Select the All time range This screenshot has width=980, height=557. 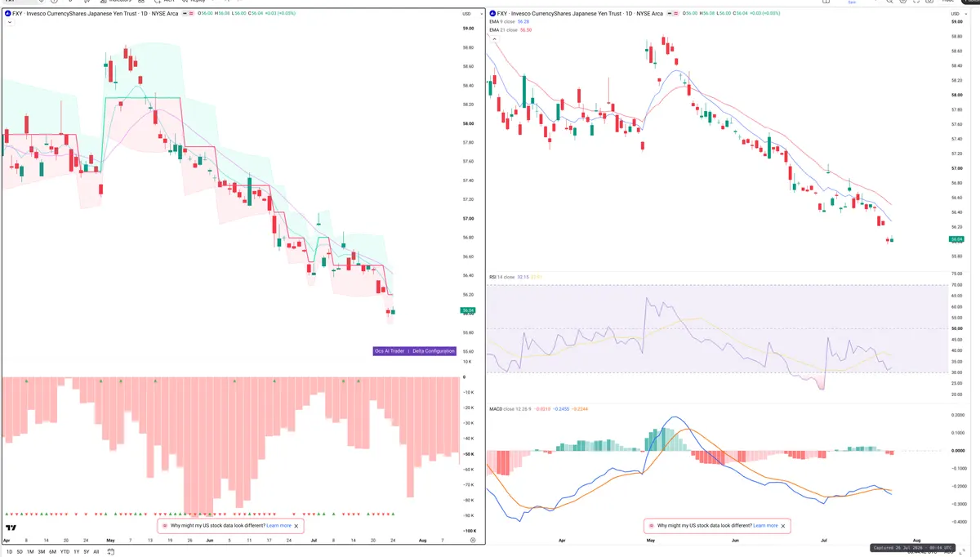coord(96,551)
